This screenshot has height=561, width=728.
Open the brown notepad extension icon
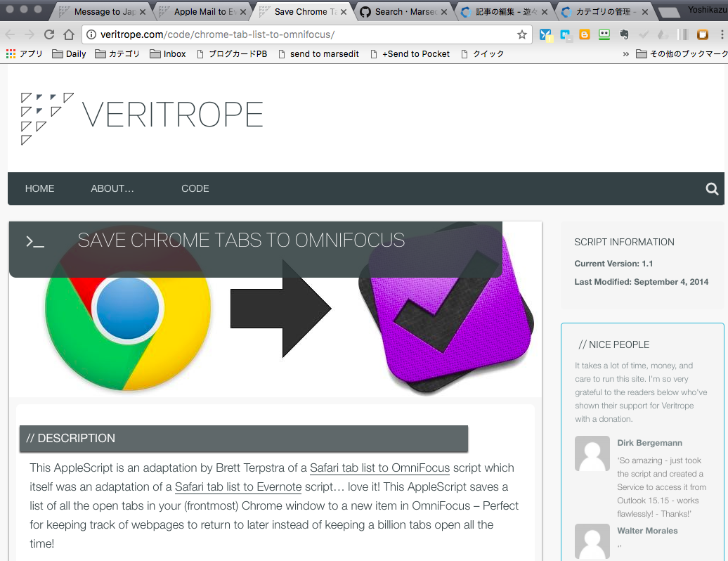click(703, 34)
